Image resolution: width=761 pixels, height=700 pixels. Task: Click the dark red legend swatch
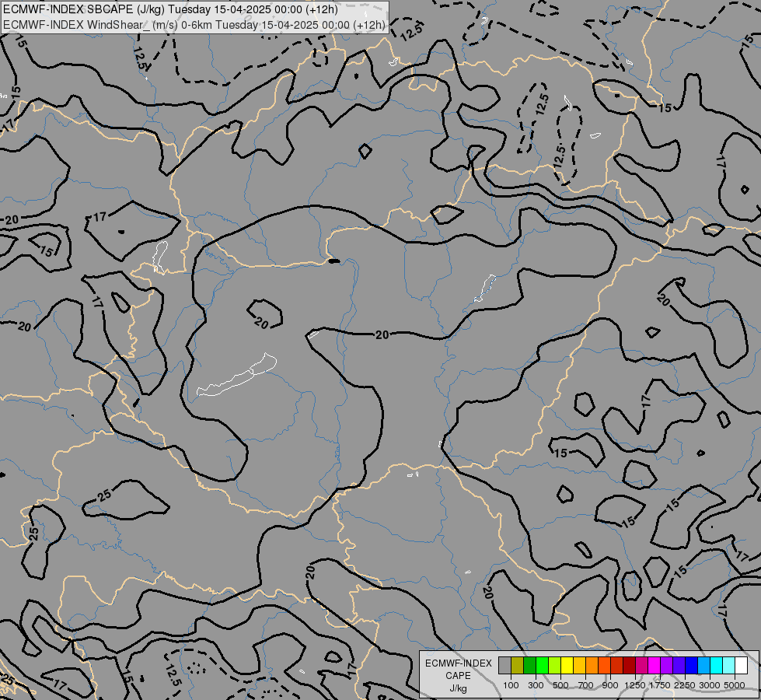pos(629,665)
